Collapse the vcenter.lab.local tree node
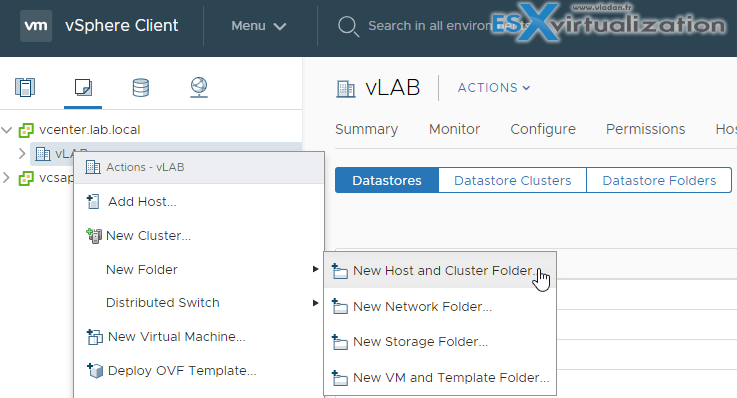 [7, 130]
